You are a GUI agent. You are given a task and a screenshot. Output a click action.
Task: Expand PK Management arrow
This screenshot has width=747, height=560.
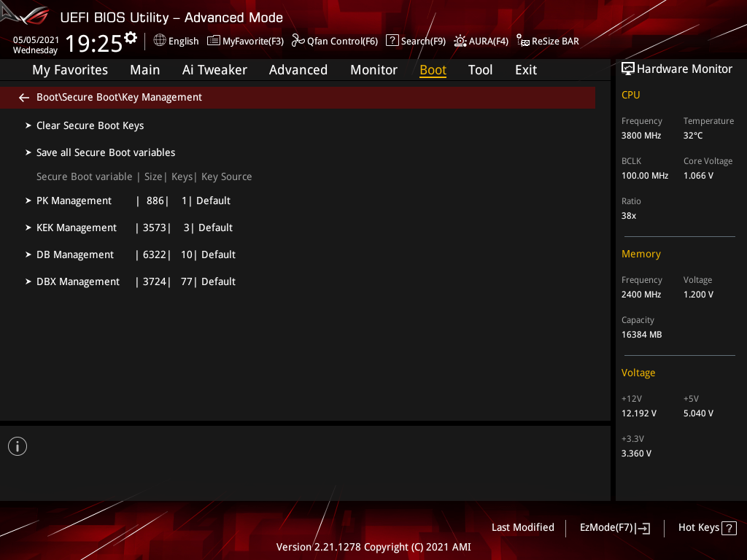[28, 201]
